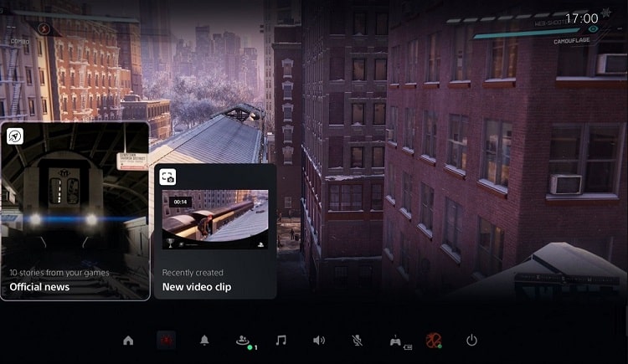
Task: Play the 00:14 video clip thumbnail
Action: tap(215, 219)
